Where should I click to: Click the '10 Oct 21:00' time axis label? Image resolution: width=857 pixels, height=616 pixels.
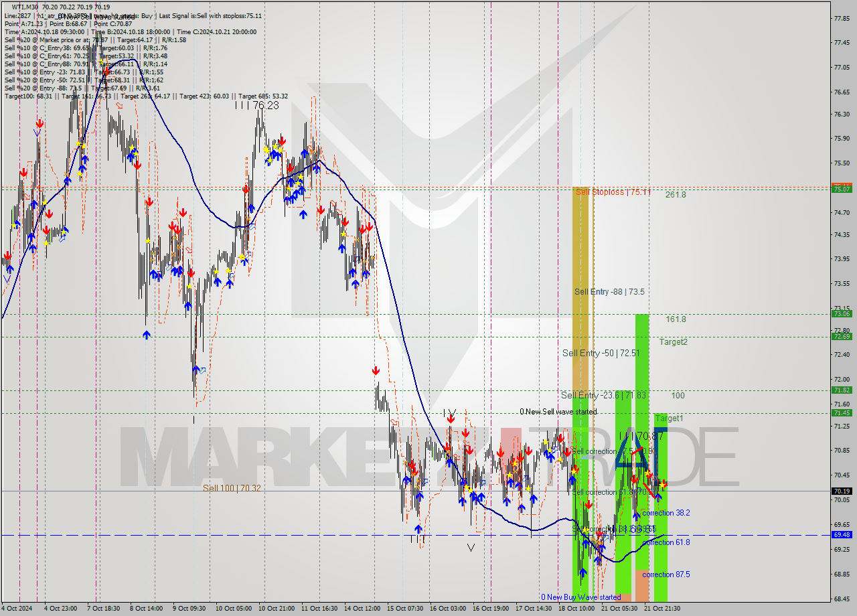pyautogui.click(x=277, y=609)
